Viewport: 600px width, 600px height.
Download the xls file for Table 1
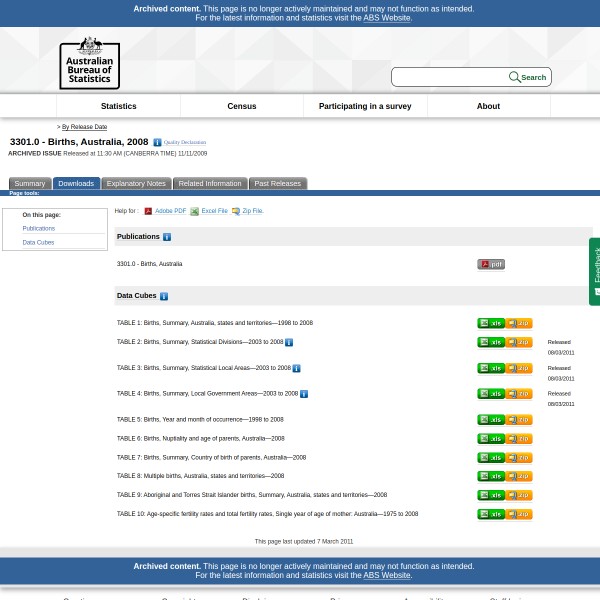[490, 323]
